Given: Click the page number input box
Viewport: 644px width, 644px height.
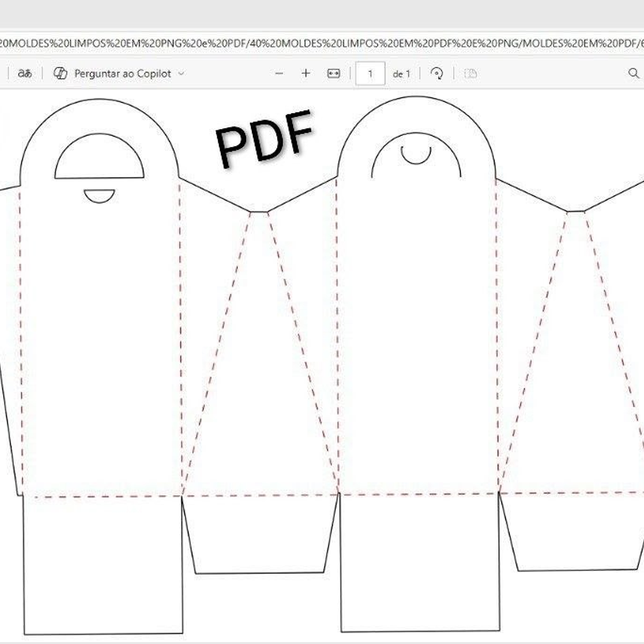Looking at the screenshot, I should pyautogui.click(x=371, y=73).
